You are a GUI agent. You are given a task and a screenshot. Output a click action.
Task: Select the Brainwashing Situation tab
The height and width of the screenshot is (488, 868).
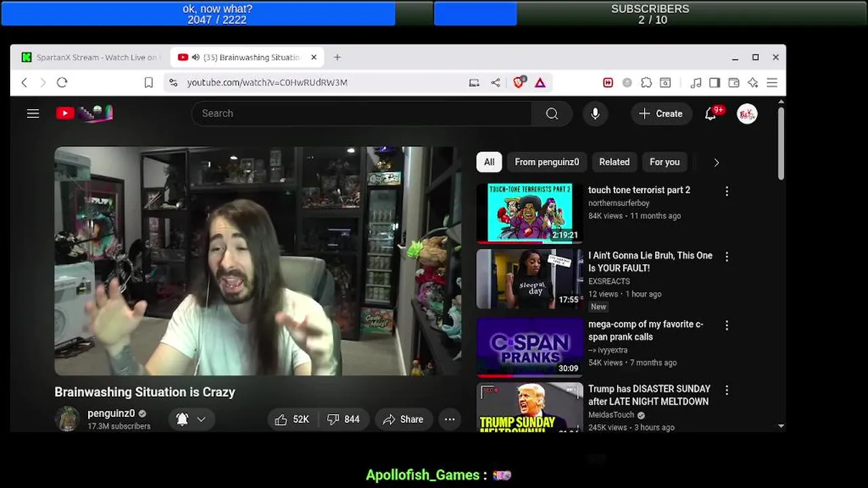tap(248, 58)
